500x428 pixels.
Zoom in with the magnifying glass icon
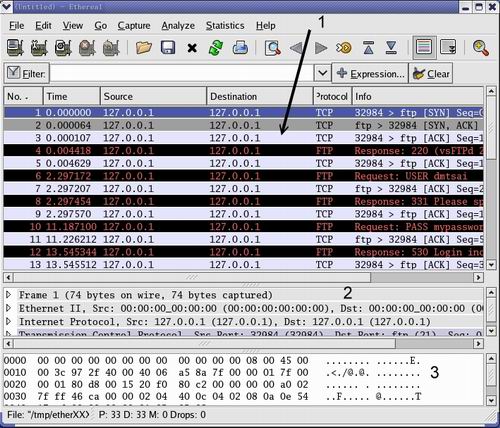(x=481, y=48)
